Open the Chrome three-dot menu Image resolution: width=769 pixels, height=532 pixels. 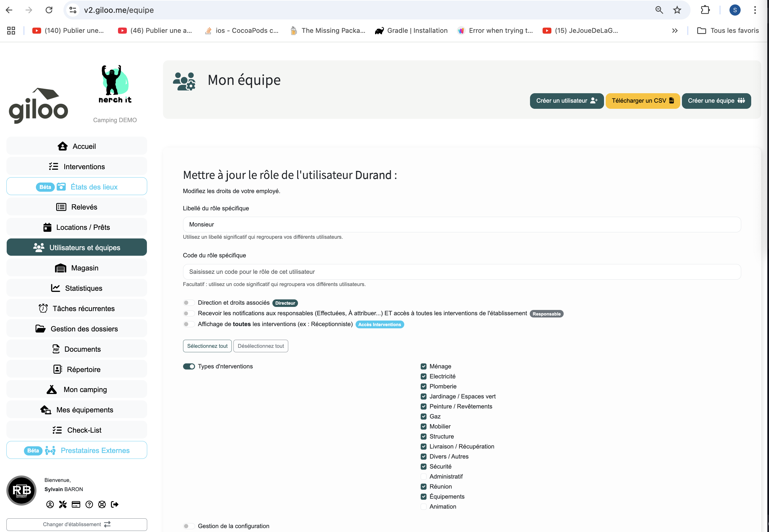click(x=755, y=10)
